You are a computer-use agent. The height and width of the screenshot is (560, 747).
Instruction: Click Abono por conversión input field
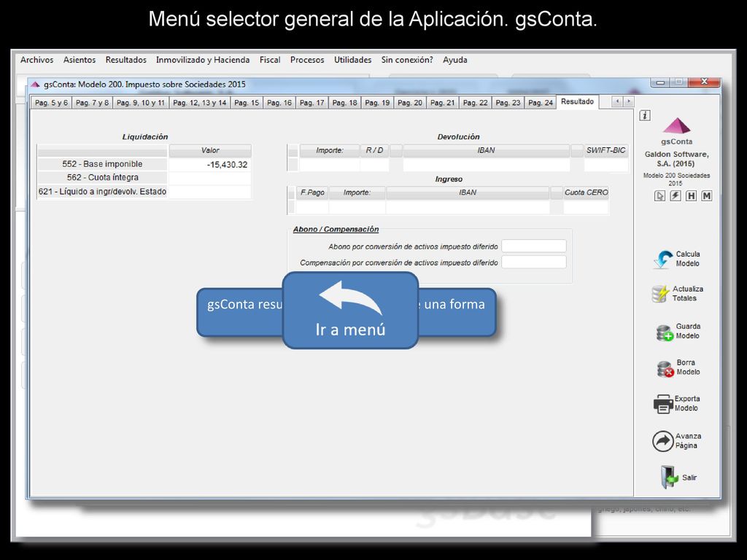coord(533,246)
